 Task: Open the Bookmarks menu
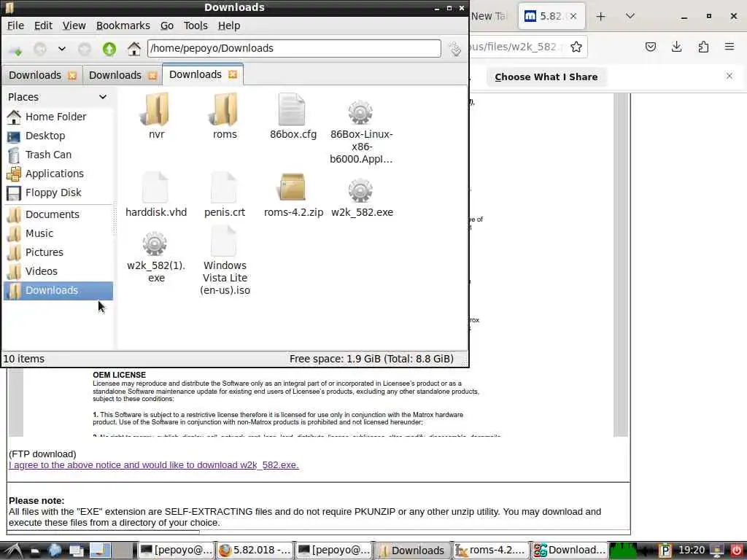[123, 26]
